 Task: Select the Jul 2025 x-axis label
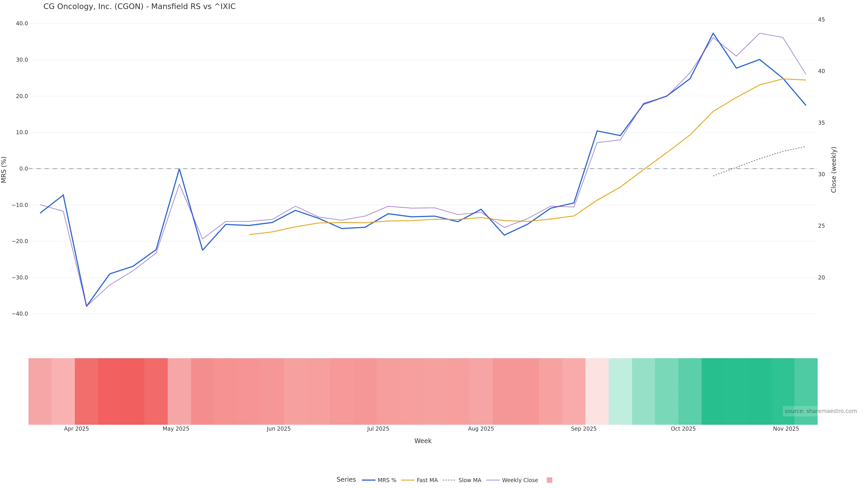click(378, 429)
